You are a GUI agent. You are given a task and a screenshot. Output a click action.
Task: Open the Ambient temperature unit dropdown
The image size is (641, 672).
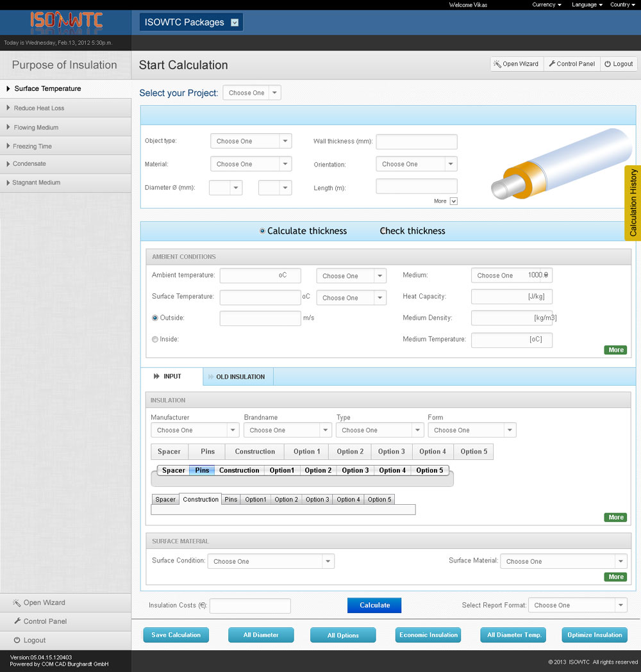(351, 275)
